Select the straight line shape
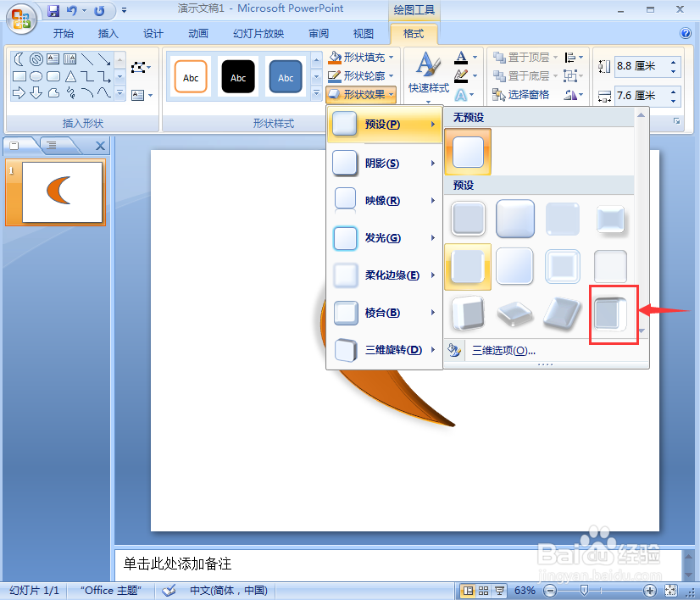 (87, 59)
